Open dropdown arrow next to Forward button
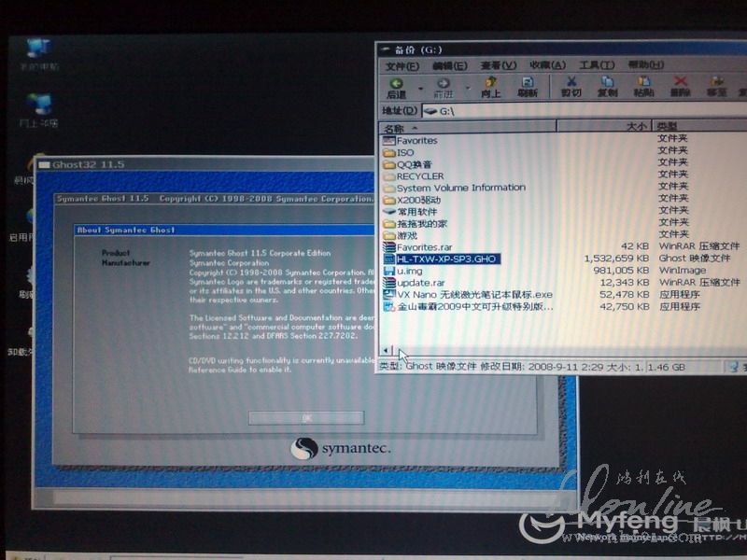The image size is (747, 560). tap(468, 88)
